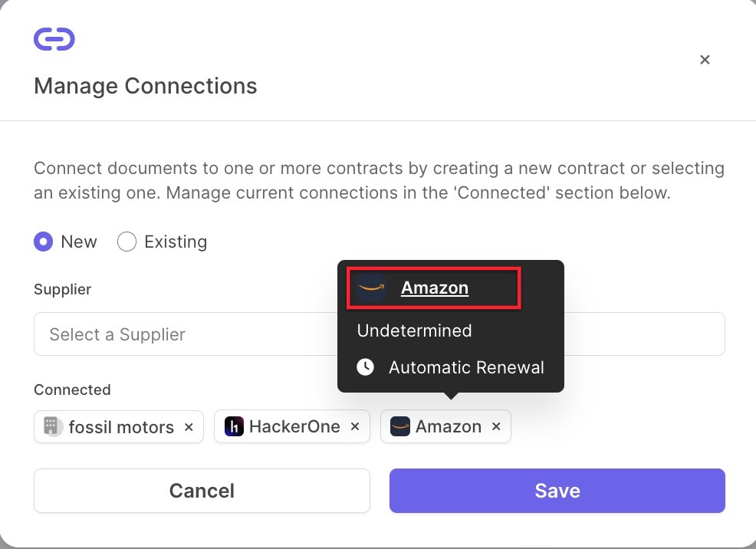Remove the Amazon connection
Screen dimensions: 756x549
pyautogui.click(x=496, y=426)
